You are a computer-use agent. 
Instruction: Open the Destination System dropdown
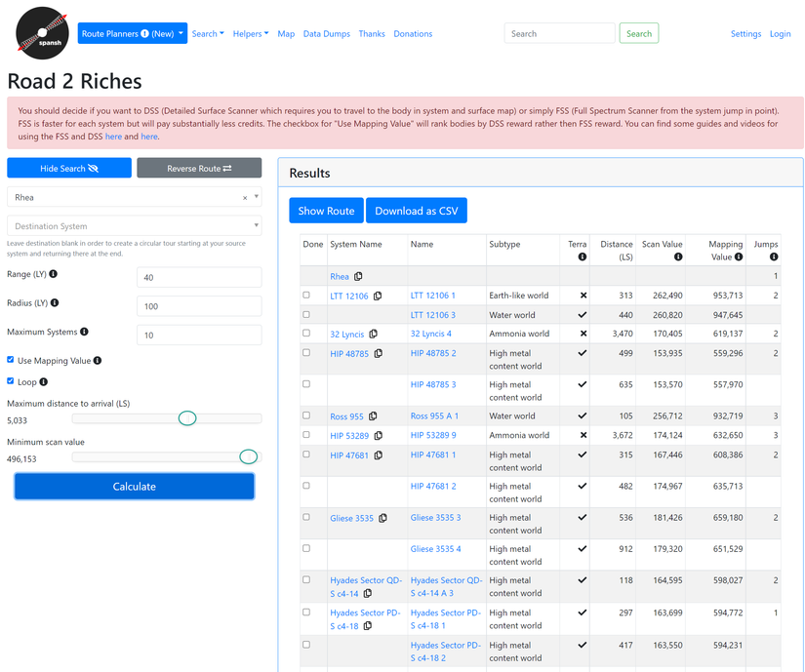(x=134, y=226)
